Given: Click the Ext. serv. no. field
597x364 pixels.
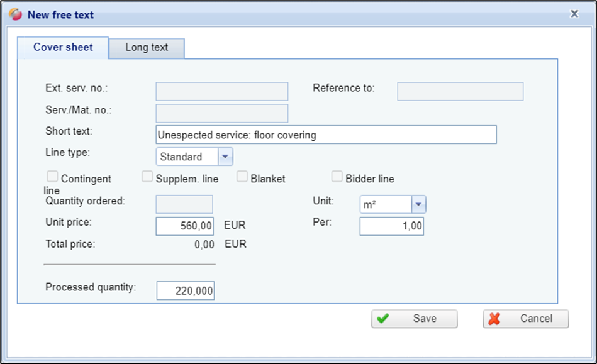Looking at the screenshot, I should (x=221, y=91).
